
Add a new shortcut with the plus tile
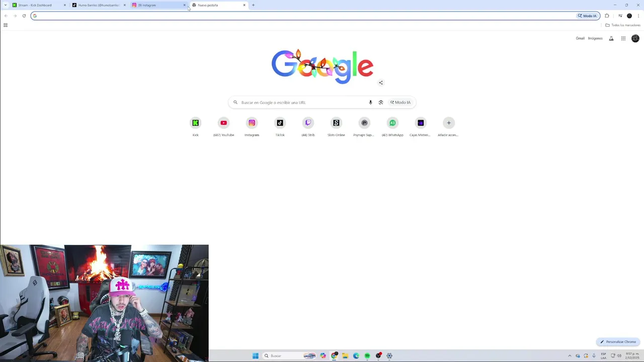449,127
